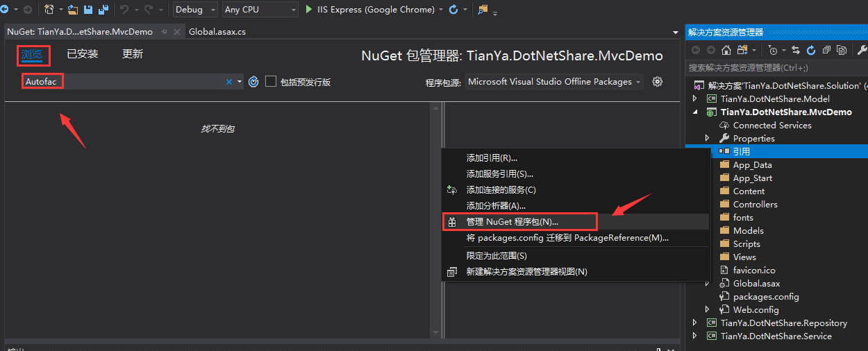
Task: Open document tab list dropdown arrow
Action: point(676,32)
